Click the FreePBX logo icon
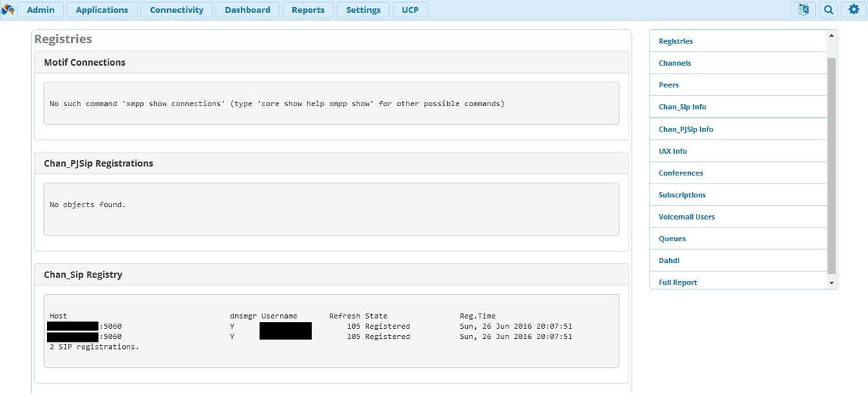868x393 pixels. (8, 10)
